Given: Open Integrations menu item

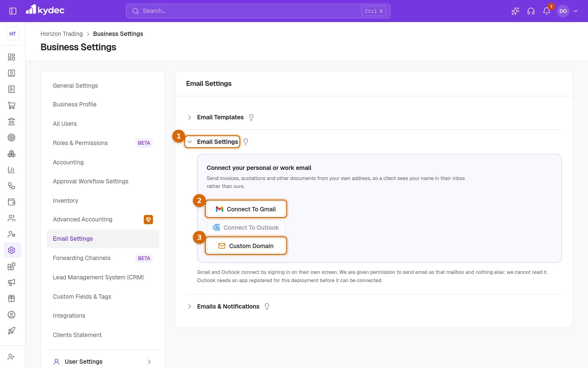Looking at the screenshot, I should click(x=103, y=316).
